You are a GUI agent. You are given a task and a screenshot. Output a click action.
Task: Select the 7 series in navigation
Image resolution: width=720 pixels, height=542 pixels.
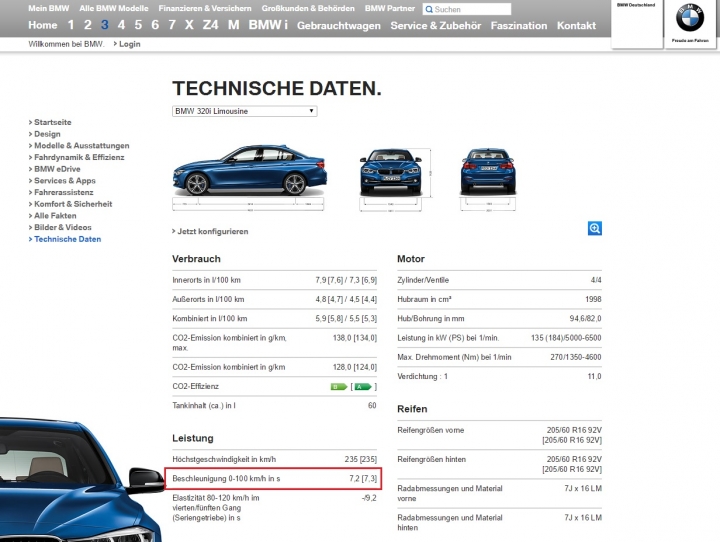172,25
